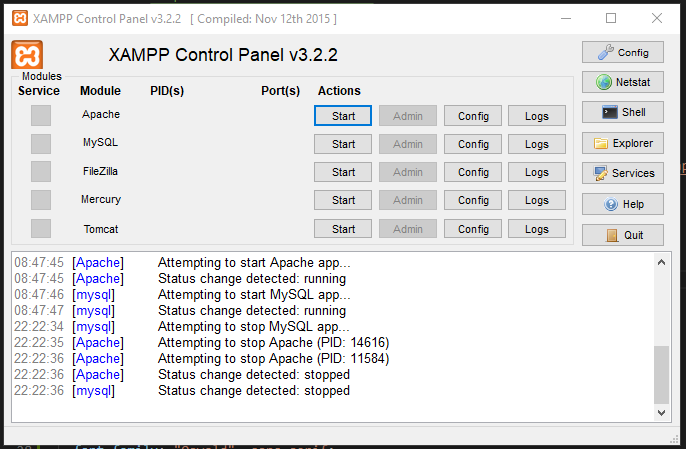Toggle the MySQL service checkbox

(x=41, y=143)
